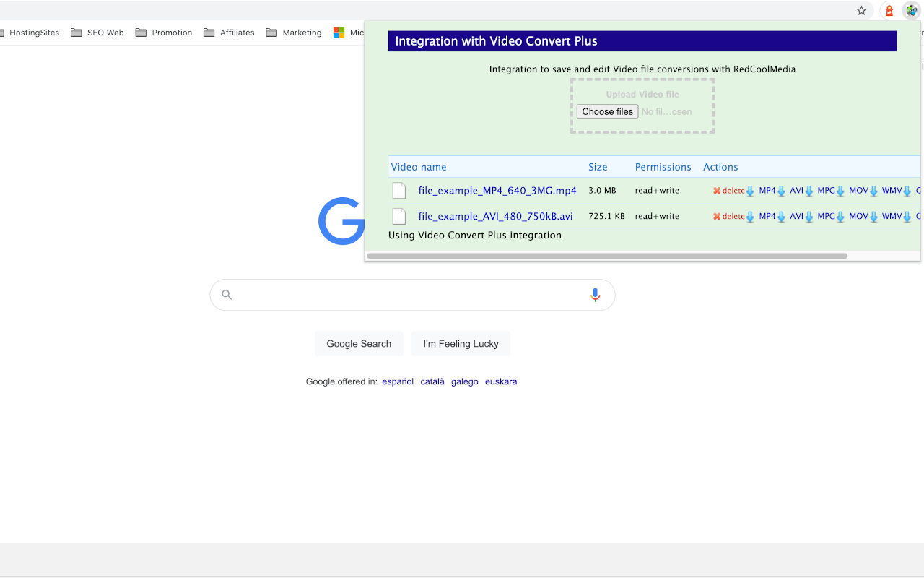Click the bookmark star icon in address bar
The image size is (924, 578).
pos(861,11)
